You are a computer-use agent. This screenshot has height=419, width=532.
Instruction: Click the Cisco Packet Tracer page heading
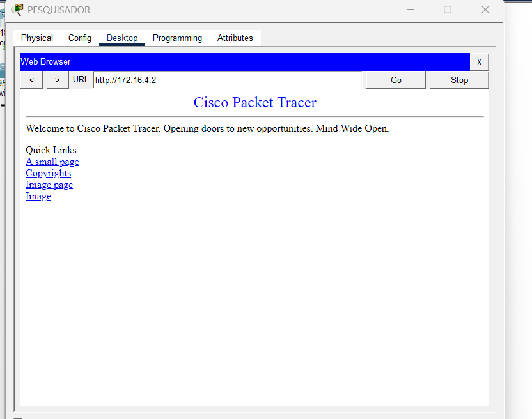click(254, 102)
